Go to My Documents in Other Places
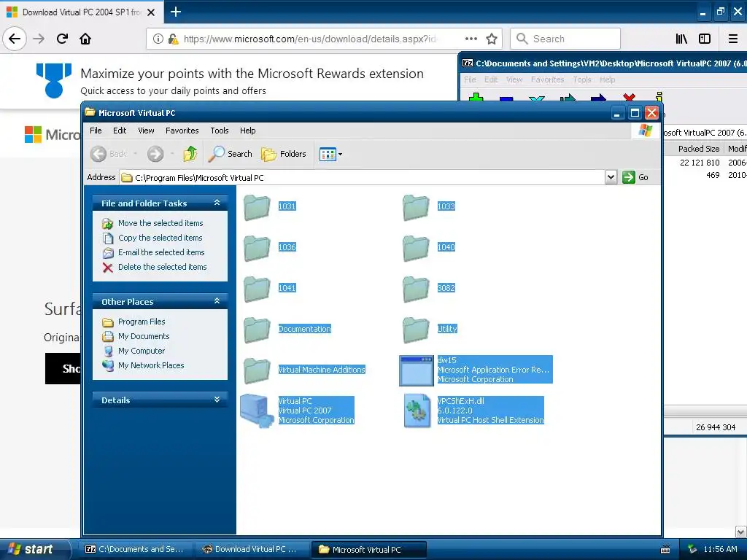Image resolution: width=747 pixels, height=560 pixels. (x=144, y=336)
